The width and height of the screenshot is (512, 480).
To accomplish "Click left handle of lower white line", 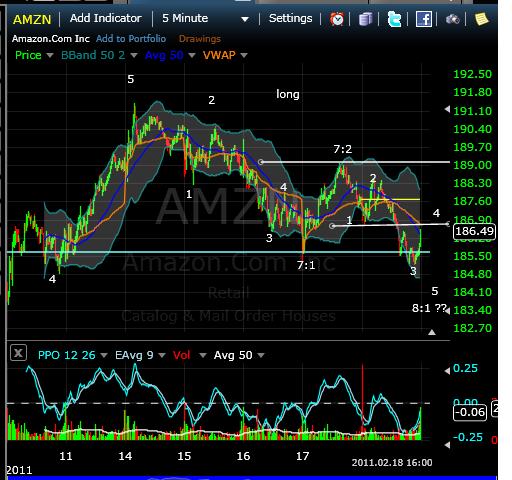I will [332, 226].
